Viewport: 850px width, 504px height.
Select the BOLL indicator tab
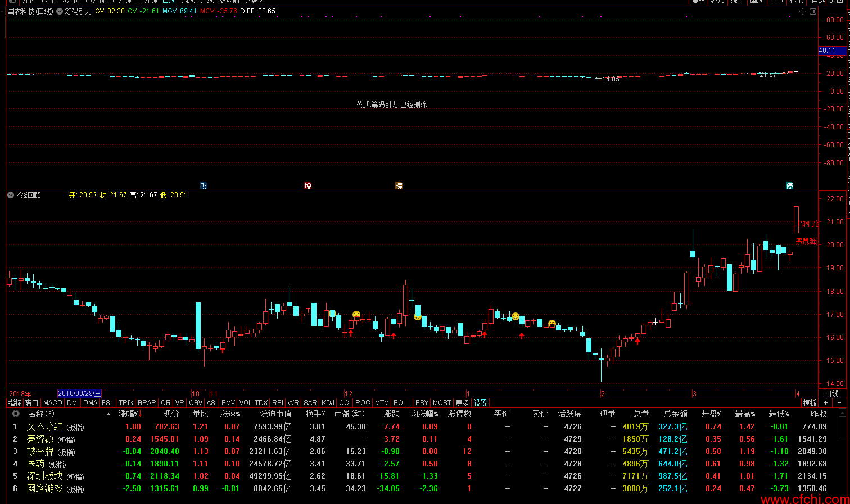[x=402, y=403]
